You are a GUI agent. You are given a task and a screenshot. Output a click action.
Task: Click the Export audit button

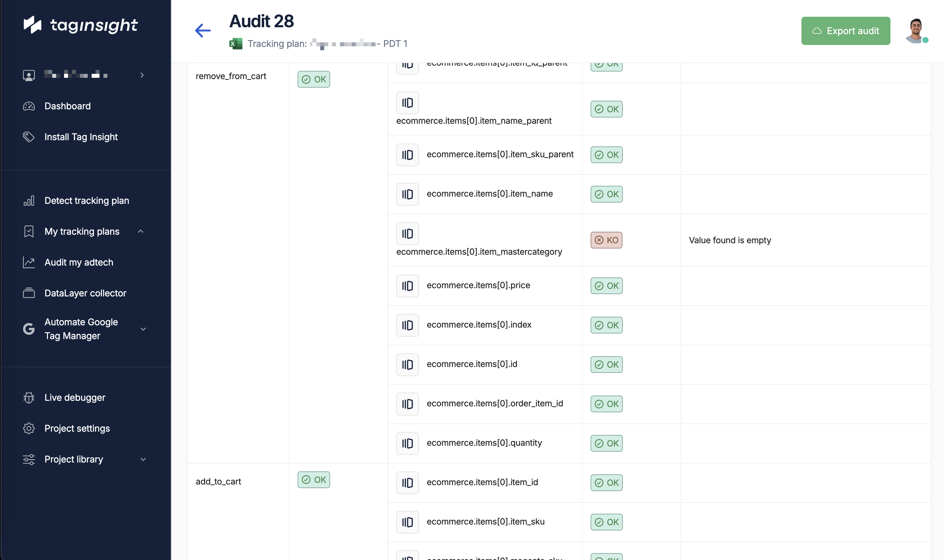coord(845,31)
